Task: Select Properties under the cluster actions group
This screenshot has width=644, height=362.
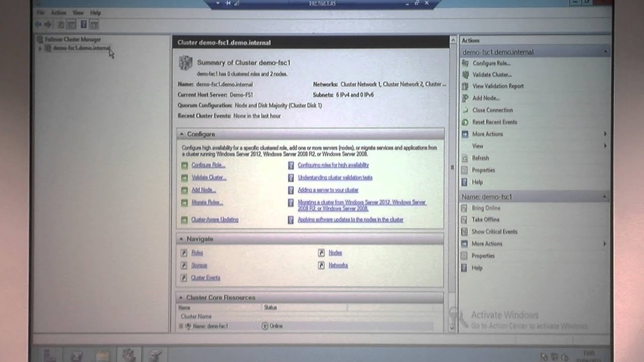Action: pyautogui.click(x=484, y=170)
